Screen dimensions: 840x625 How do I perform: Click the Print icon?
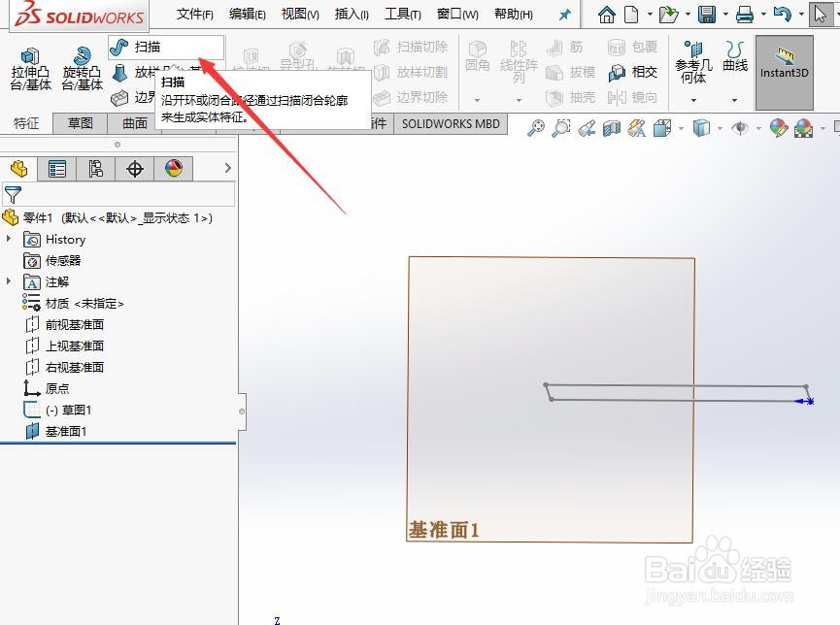(x=745, y=15)
